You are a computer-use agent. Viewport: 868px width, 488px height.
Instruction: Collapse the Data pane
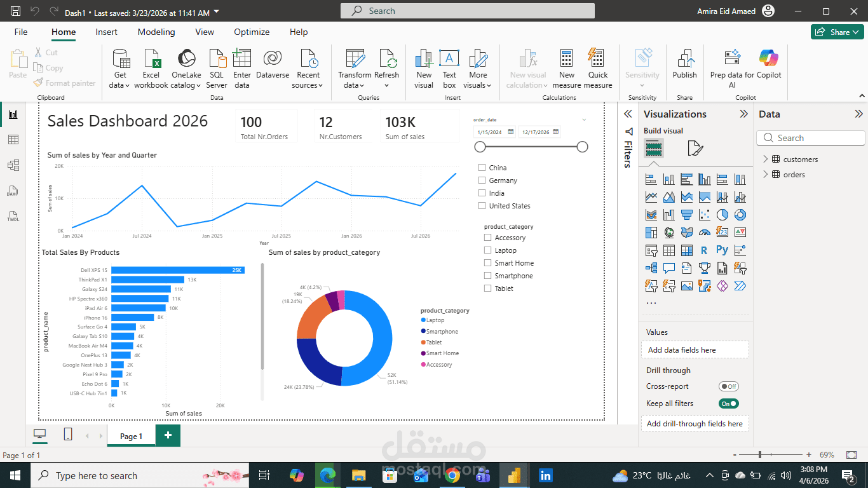[858, 114]
